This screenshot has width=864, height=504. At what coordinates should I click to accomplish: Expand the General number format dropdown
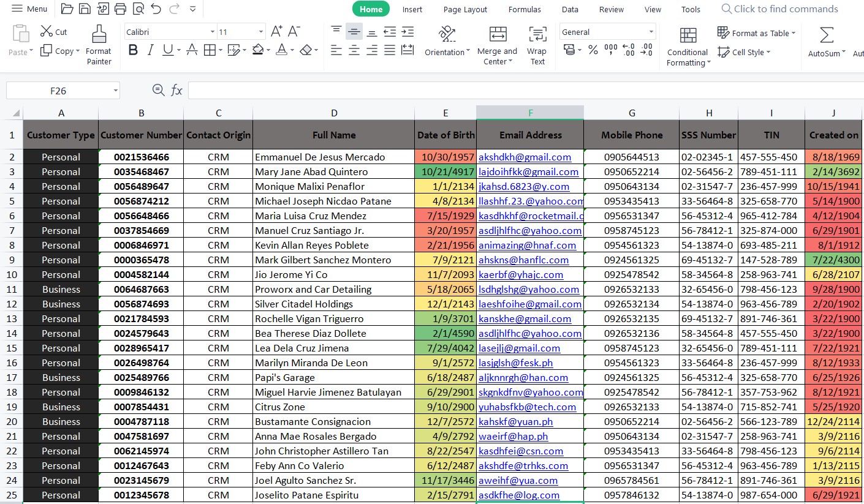point(651,32)
